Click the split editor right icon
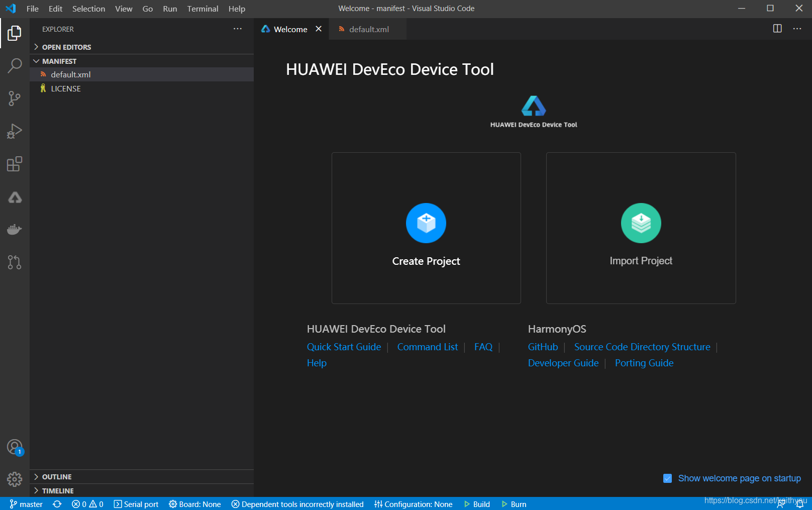 (x=777, y=29)
